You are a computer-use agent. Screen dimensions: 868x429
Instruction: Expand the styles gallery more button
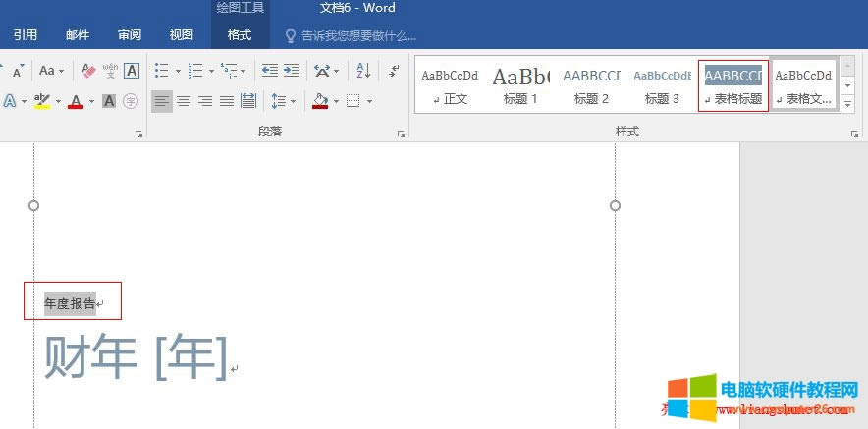tap(848, 104)
